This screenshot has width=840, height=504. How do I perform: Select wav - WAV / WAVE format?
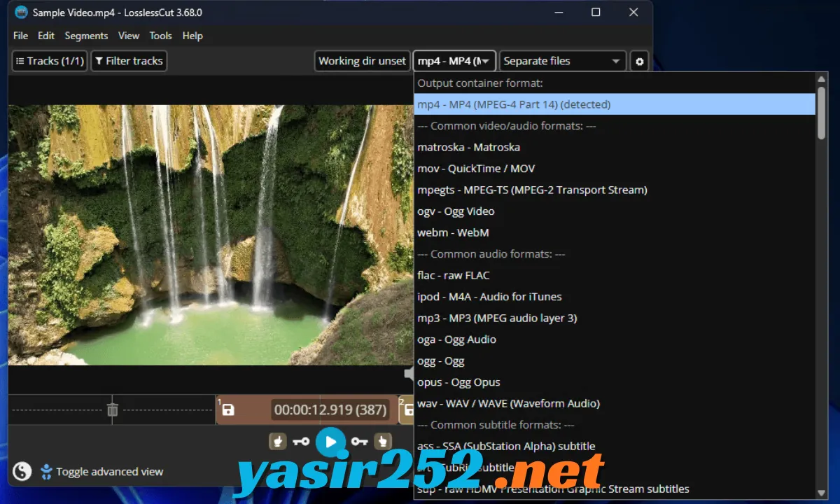(615, 403)
